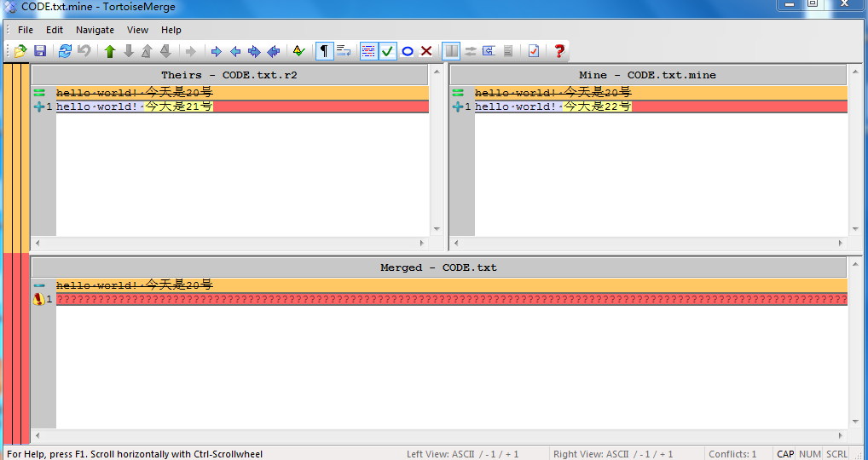Open settings via checklist page icon
Screen dimensions: 868x460
pos(534,51)
